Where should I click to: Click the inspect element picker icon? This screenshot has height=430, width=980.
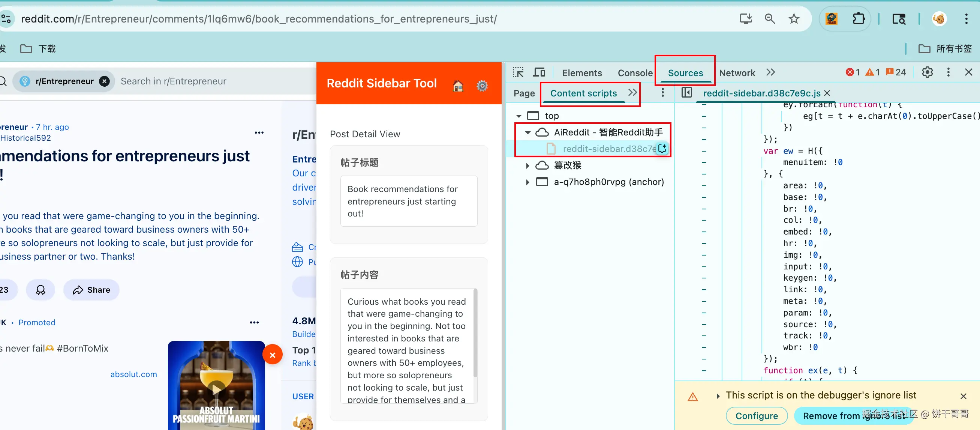(518, 72)
